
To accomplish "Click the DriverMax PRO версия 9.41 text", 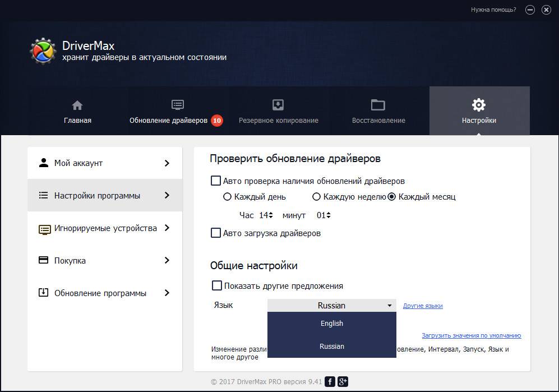I will pos(279,382).
